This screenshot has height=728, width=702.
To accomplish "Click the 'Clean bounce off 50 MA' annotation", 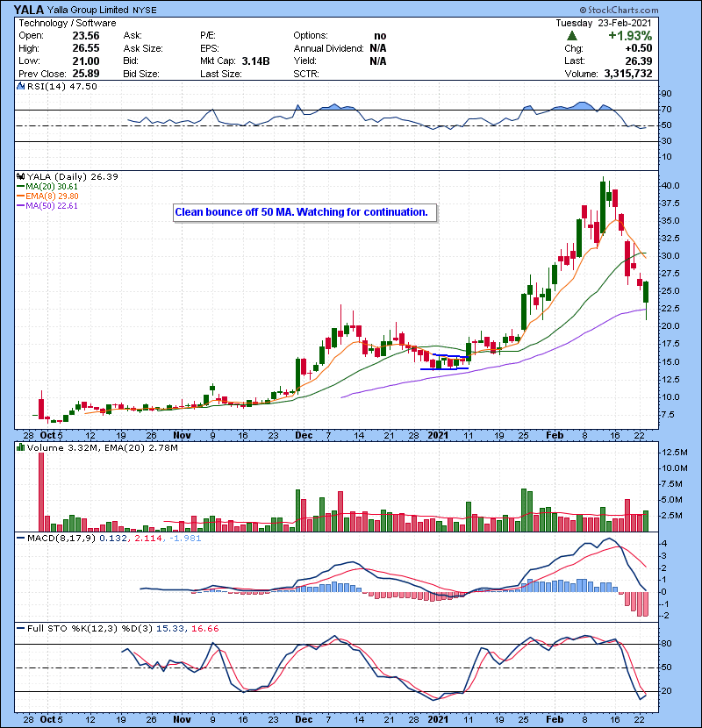I will (x=304, y=212).
